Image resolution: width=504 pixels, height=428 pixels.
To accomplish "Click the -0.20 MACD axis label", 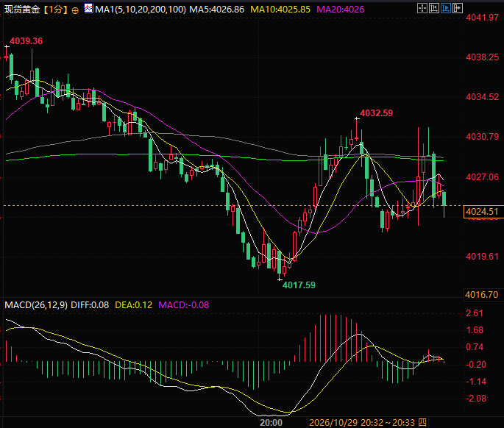I will pyautogui.click(x=476, y=365).
